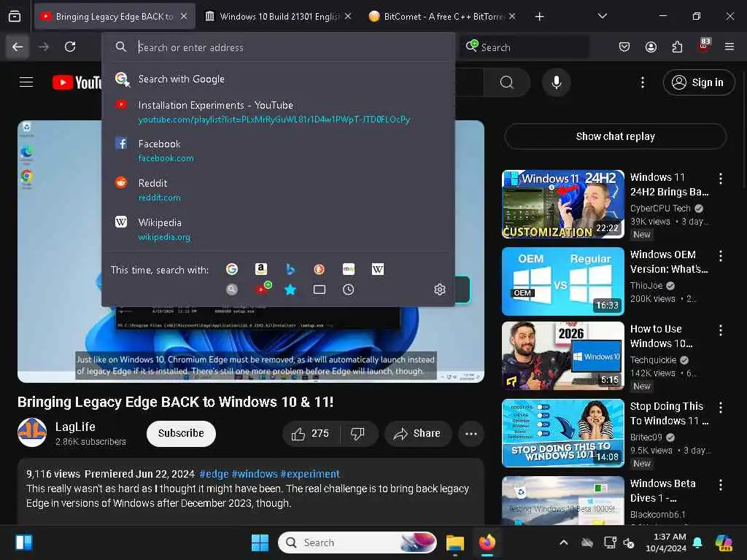Switch to BitComet tab
The width and height of the screenshot is (747, 560).
click(443, 17)
